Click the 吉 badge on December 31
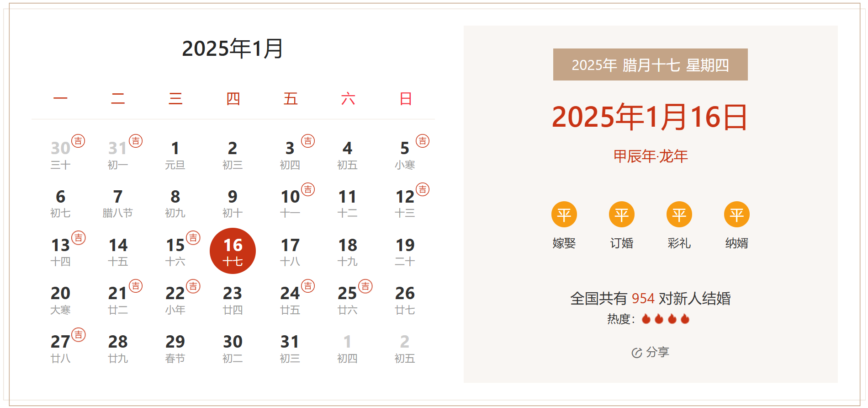This screenshot has height=408, width=868. click(x=136, y=141)
